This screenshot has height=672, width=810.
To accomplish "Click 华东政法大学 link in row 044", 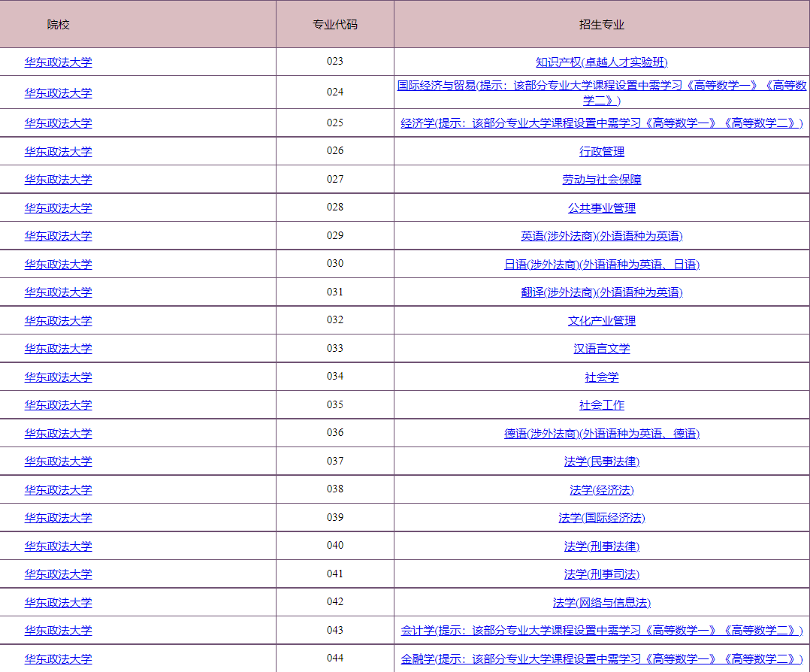I will (x=58, y=658).
